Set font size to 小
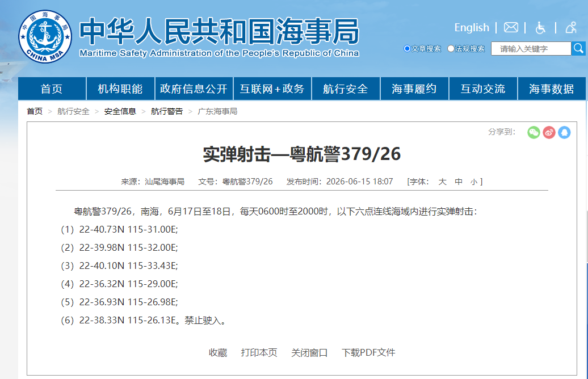The image size is (588, 379). [x=474, y=182]
